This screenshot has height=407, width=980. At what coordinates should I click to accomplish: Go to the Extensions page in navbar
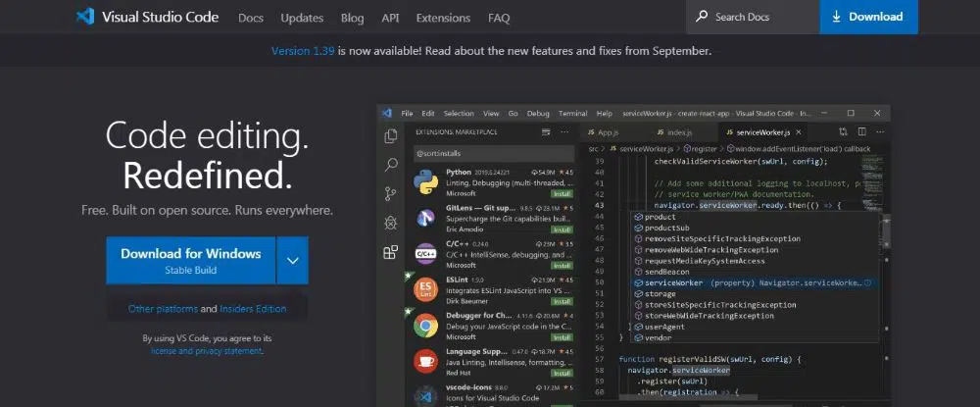(443, 18)
